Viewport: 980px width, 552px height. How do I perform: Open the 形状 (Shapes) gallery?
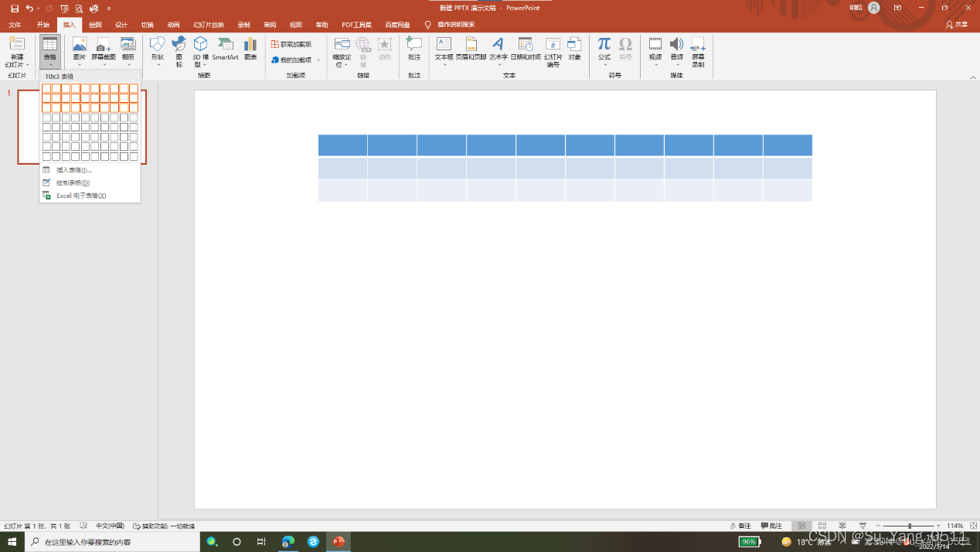(157, 52)
